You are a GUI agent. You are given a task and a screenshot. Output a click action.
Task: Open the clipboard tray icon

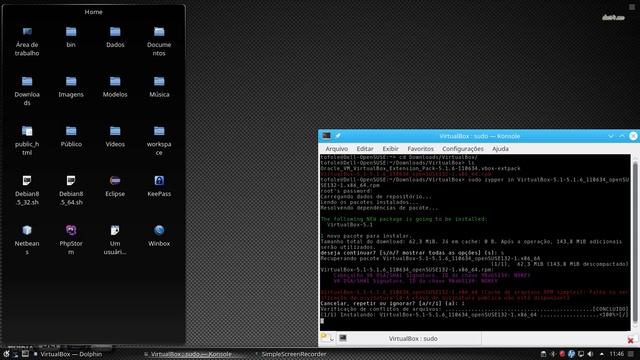point(543,354)
